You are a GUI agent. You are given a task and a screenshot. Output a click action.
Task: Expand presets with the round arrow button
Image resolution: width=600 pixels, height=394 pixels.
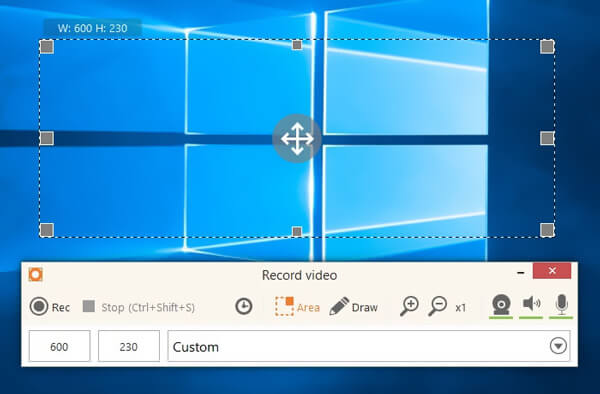click(x=558, y=346)
